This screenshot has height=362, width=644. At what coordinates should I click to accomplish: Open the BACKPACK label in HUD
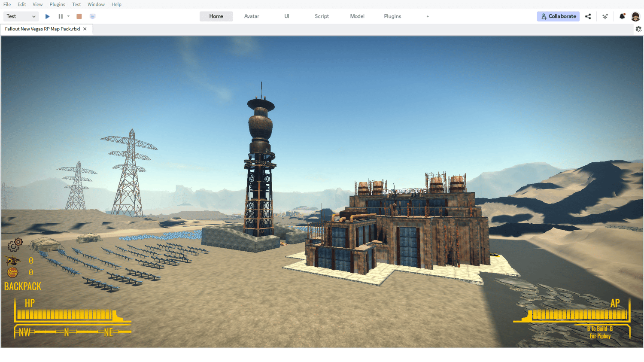coord(23,286)
